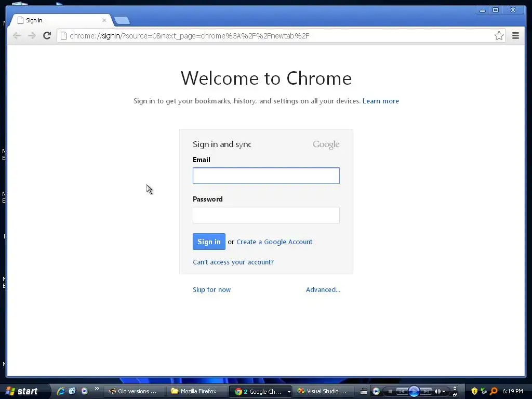The image size is (532, 399).
Task: Open the Chrome hamburger menu
Action: tap(515, 36)
